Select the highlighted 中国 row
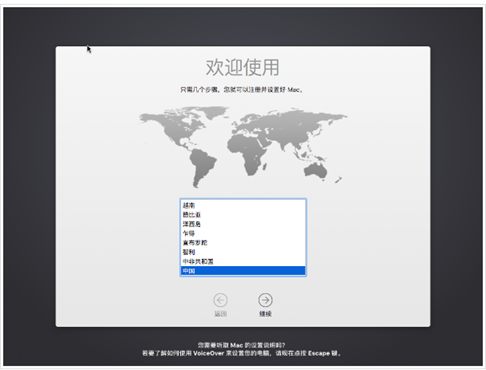Screen dimensions: 486x370 243,271
